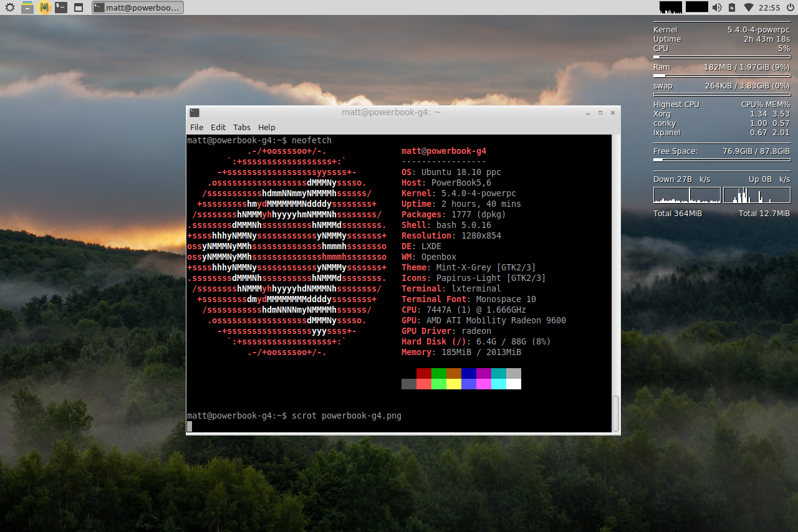798x532 pixels.
Task: Click conky 'Uptime 2h 43m 18s' line
Action: [x=721, y=39]
